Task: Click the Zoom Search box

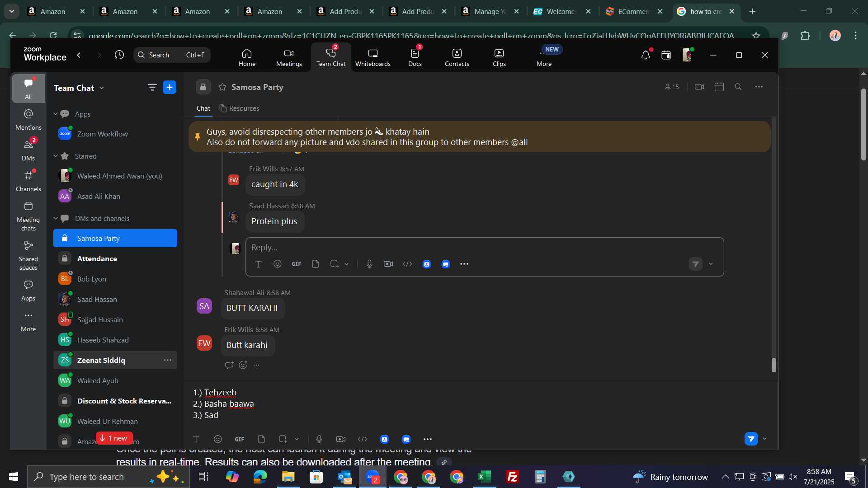Action: coord(172,55)
